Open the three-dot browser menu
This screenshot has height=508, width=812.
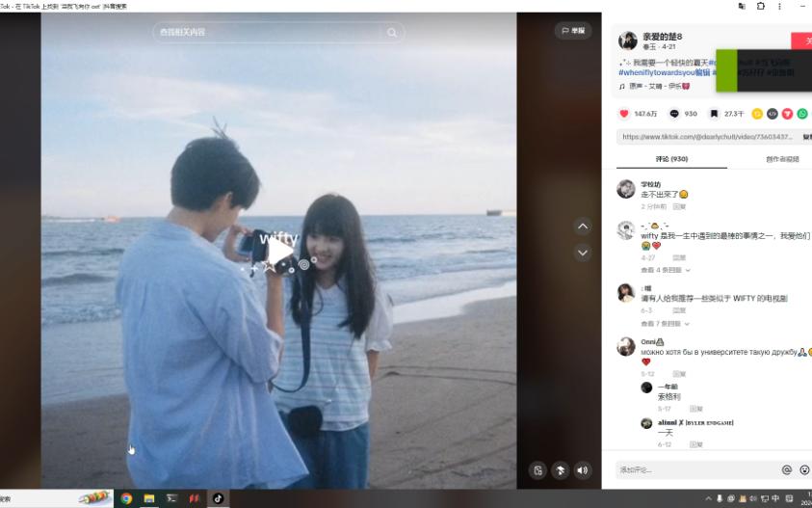coord(779,6)
